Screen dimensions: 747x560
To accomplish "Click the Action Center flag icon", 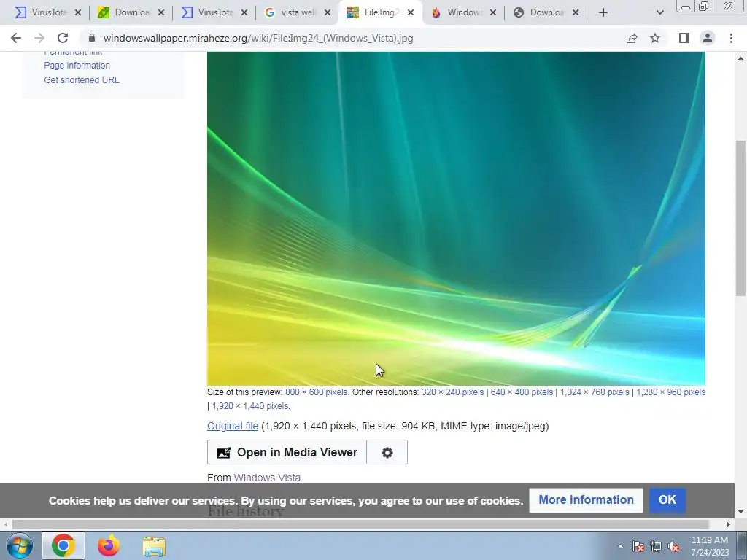I will (x=638, y=546).
